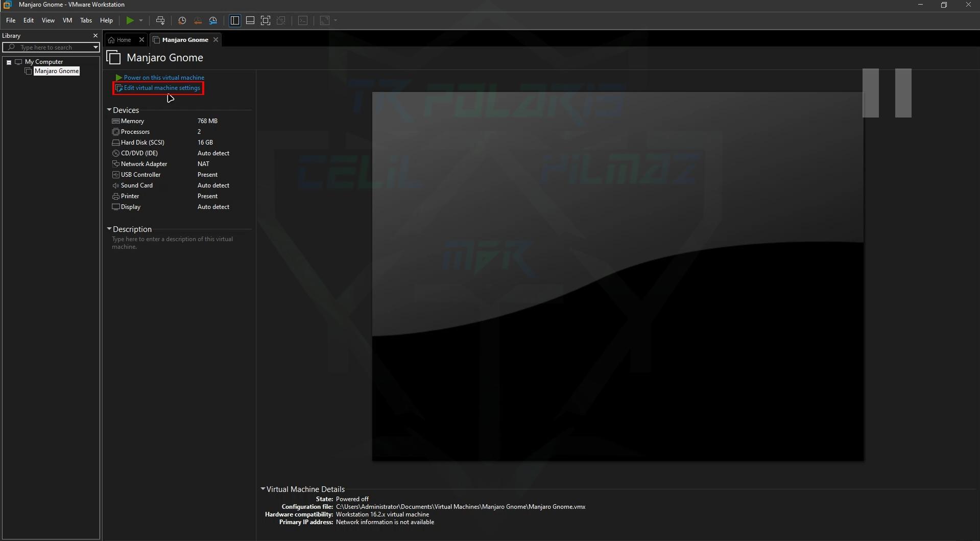Switch to the Home tab

coord(124,40)
